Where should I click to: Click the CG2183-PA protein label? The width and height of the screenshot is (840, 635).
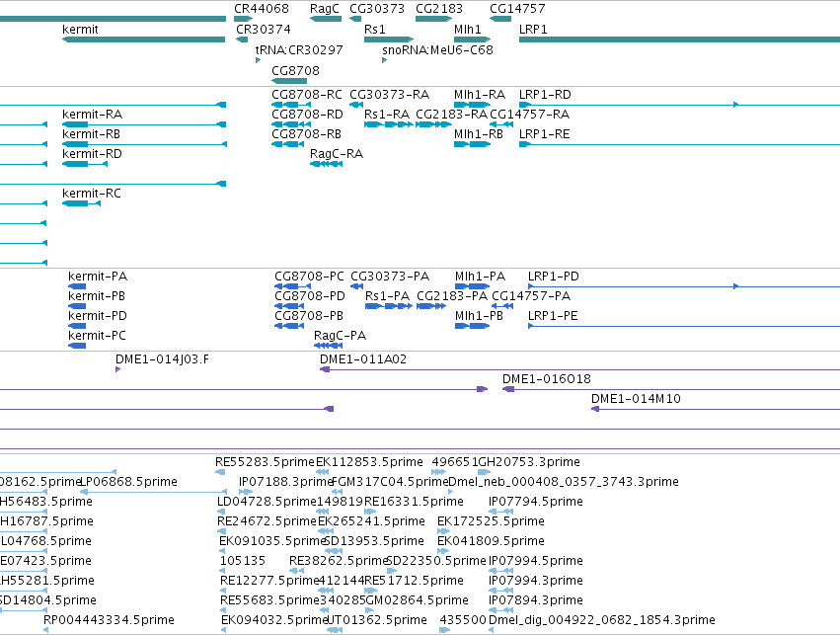[x=452, y=296]
